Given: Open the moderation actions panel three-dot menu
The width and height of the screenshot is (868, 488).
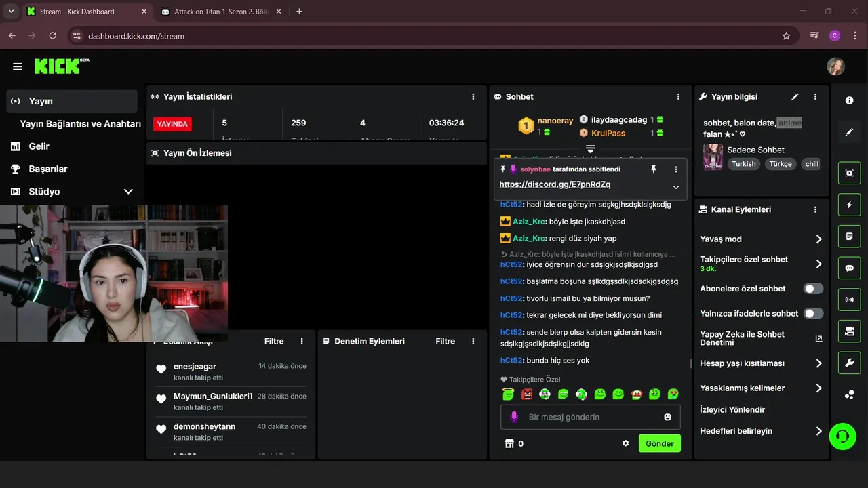Looking at the screenshot, I should [473, 341].
